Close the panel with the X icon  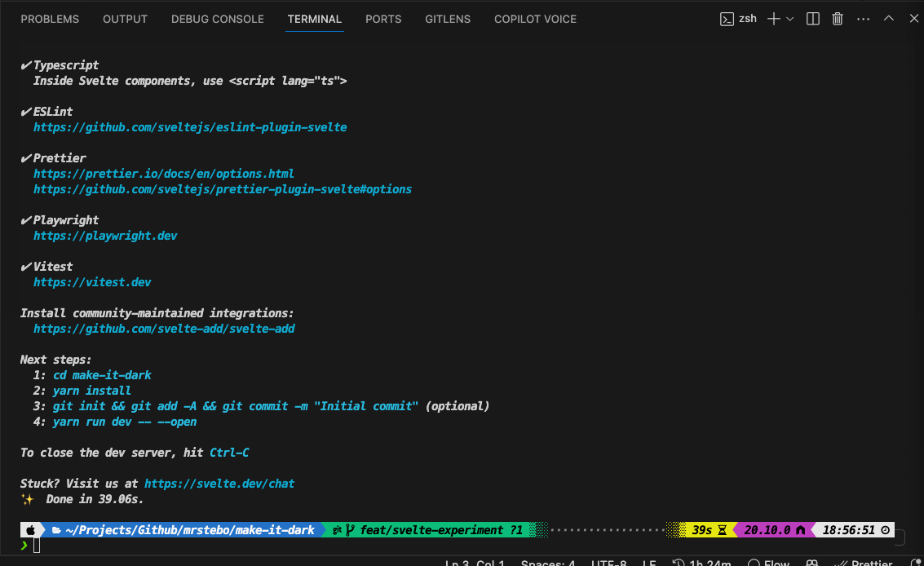tap(914, 18)
